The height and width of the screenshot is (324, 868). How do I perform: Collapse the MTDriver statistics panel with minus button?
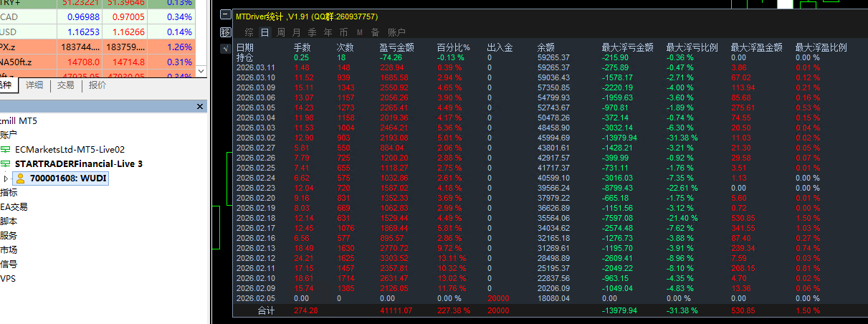point(226,15)
